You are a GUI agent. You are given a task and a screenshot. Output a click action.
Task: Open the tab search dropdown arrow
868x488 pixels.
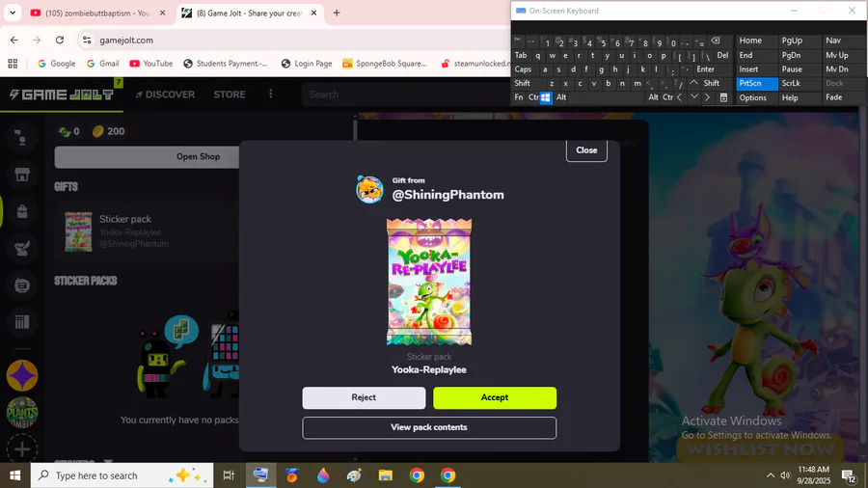(x=13, y=13)
